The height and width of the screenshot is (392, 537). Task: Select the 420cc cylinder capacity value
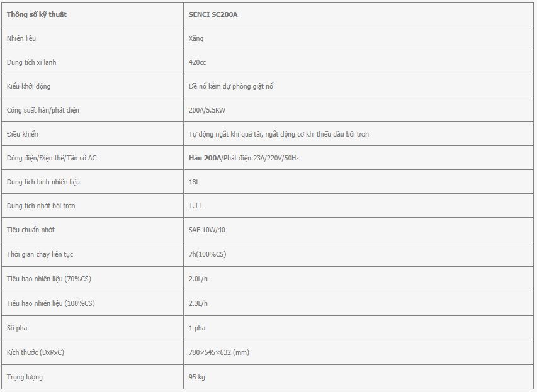[197, 62]
